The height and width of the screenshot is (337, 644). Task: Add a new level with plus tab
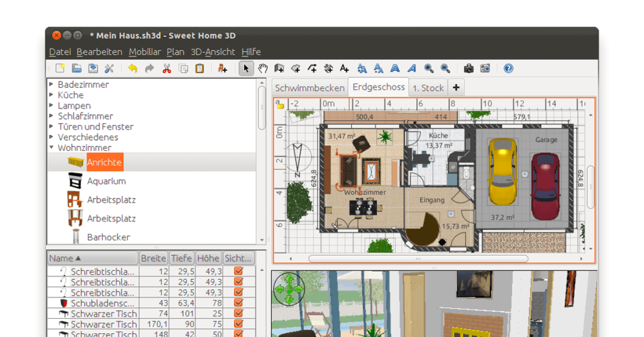point(456,87)
